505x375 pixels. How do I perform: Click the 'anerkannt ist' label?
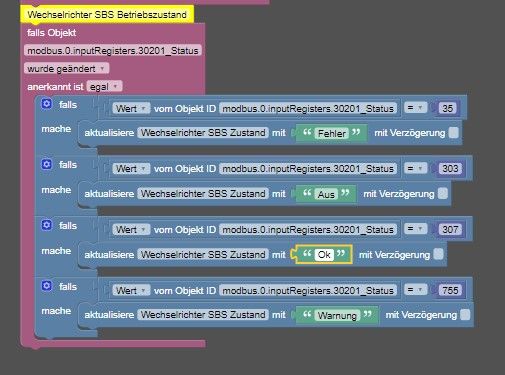click(x=55, y=87)
